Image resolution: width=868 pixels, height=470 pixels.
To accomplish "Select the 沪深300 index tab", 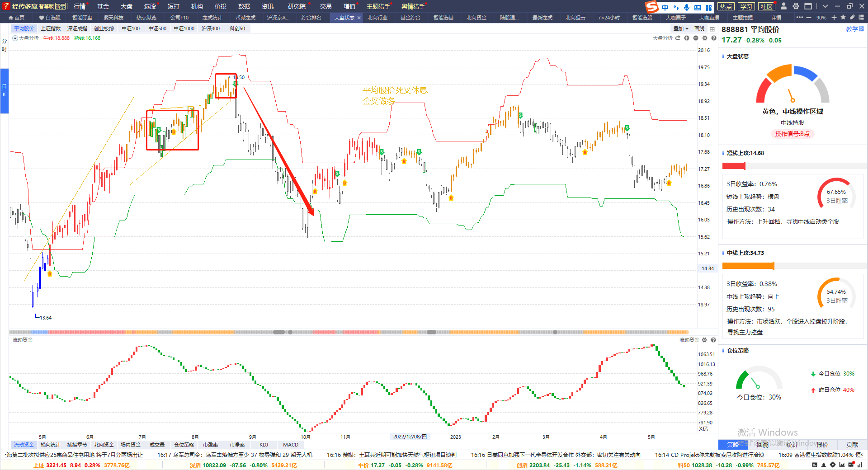I will 211,28.
